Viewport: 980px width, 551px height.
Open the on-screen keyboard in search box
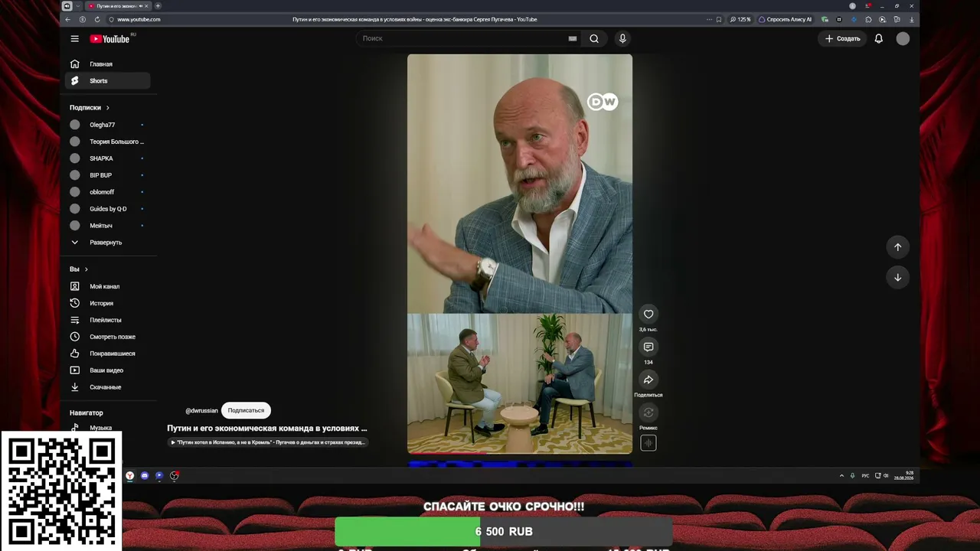point(572,38)
